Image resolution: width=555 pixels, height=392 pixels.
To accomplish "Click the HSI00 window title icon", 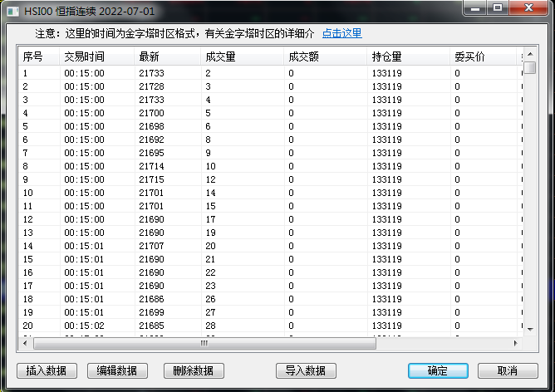I will (13, 12).
